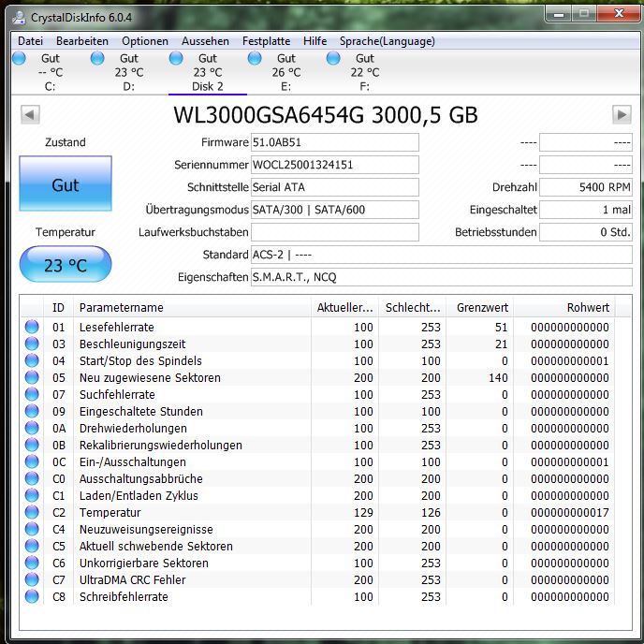Open the Optionen menu
The width and height of the screenshot is (644, 644).
[145, 41]
